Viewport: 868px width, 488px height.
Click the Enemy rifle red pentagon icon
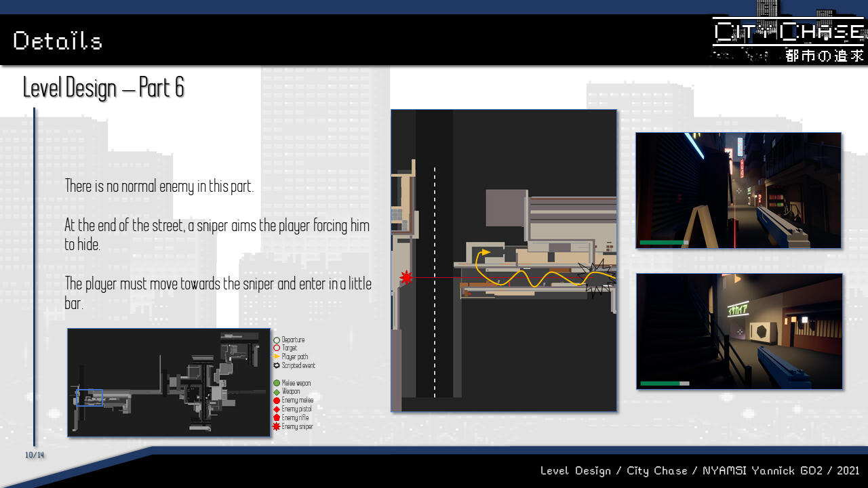[x=277, y=418]
